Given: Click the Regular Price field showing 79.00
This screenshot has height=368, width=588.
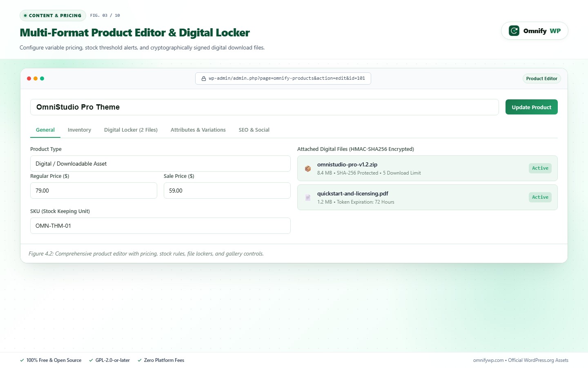Looking at the screenshot, I should point(94,191).
